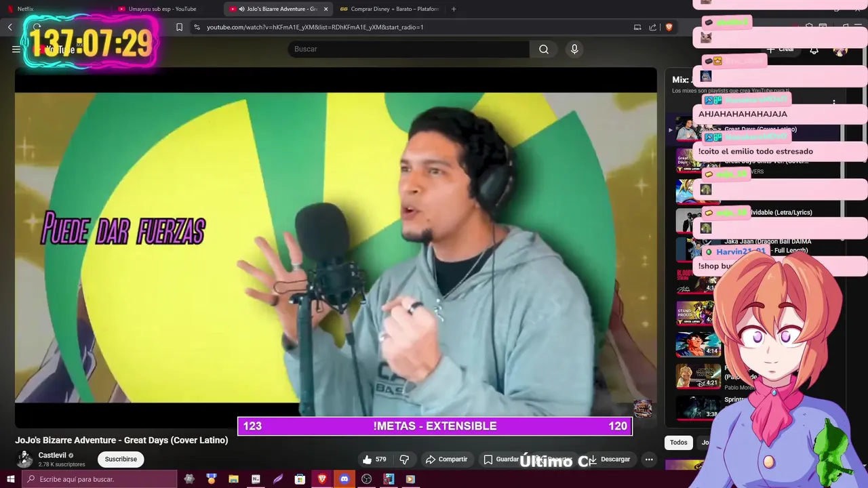Bookmark this page in the address bar
The image size is (868, 488).
(x=179, y=27)
